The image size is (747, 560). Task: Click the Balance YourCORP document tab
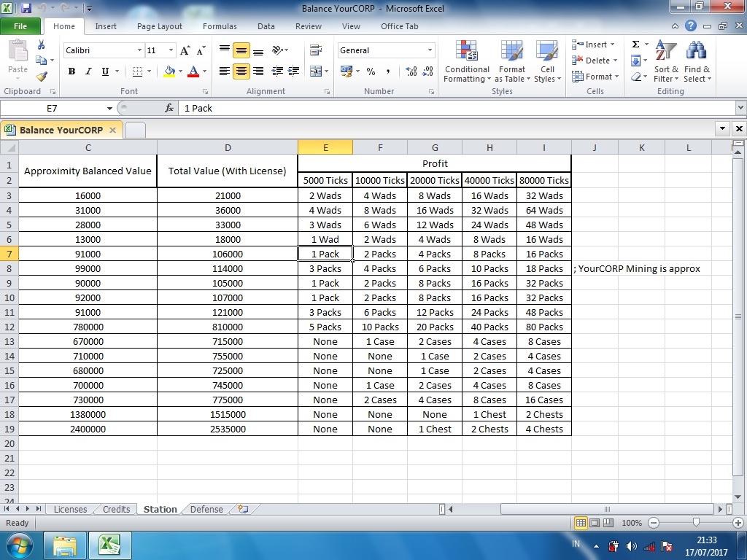tap(61, 130)
